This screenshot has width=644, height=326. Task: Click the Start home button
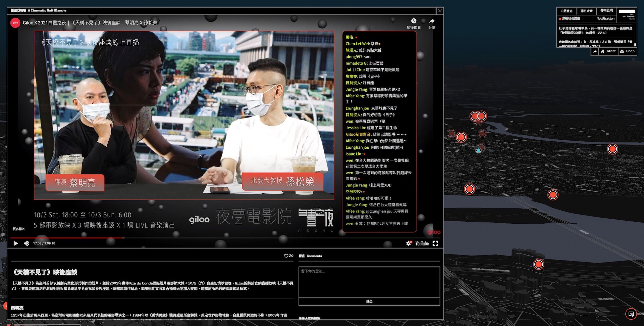pos(608,51)
